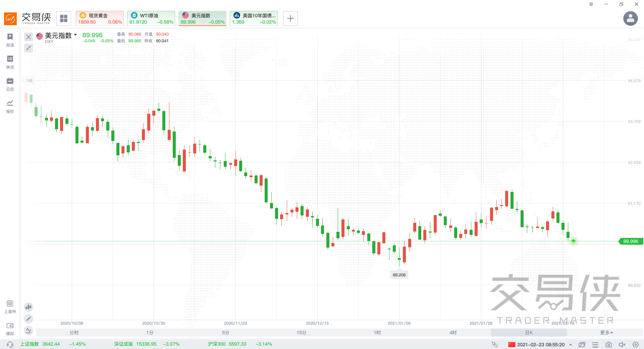The image size is (644, 349).
Task: Toggle the connection plug status icon
Action: click(494, 344)
